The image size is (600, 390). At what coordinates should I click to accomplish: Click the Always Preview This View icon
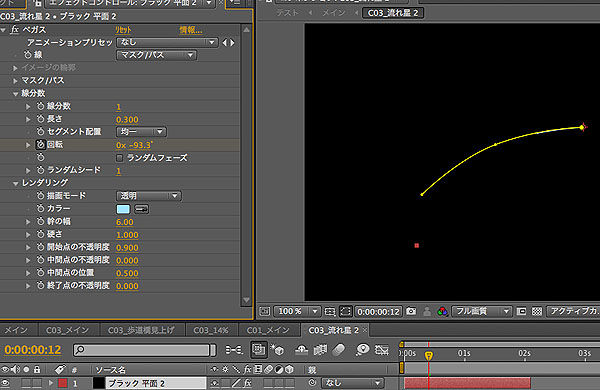[265, 312]
